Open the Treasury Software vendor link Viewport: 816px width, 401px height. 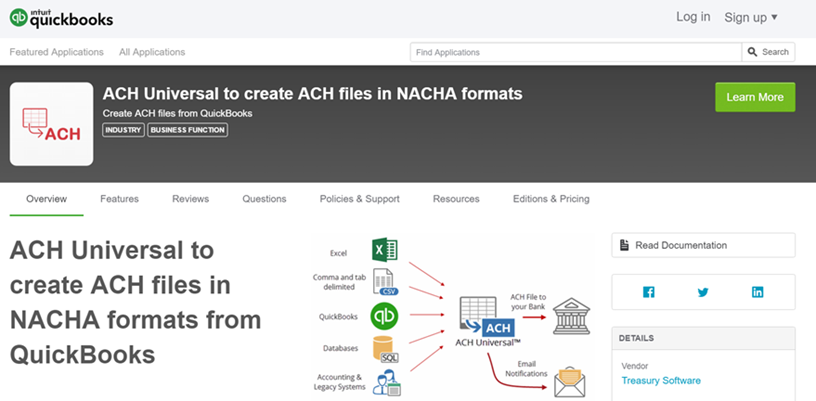pos(661,381)
